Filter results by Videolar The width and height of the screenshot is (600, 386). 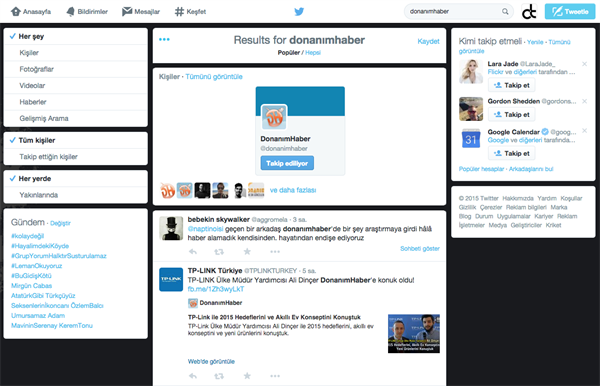76,86
